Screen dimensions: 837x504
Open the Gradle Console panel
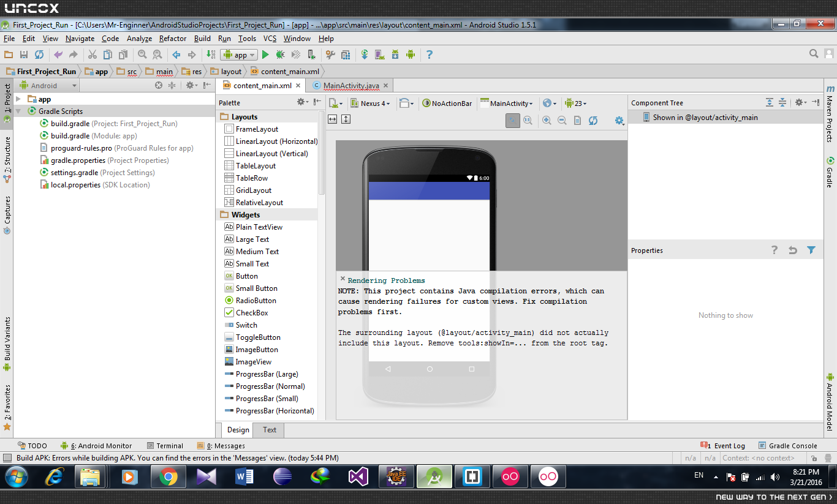coord(788,446)
